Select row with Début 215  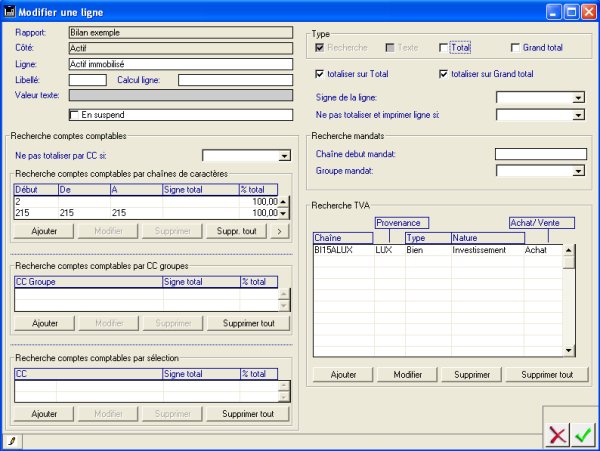tap(146, 213)
